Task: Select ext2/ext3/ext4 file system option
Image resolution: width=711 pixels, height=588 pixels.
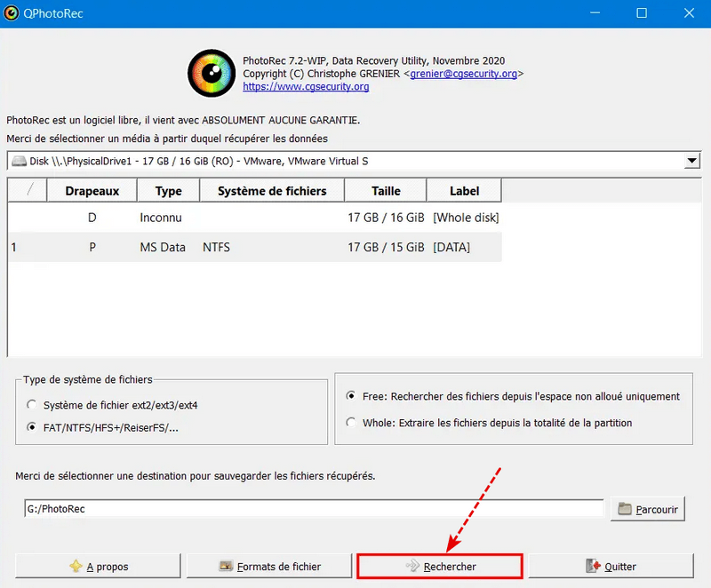Action: (x=32, y=405)
